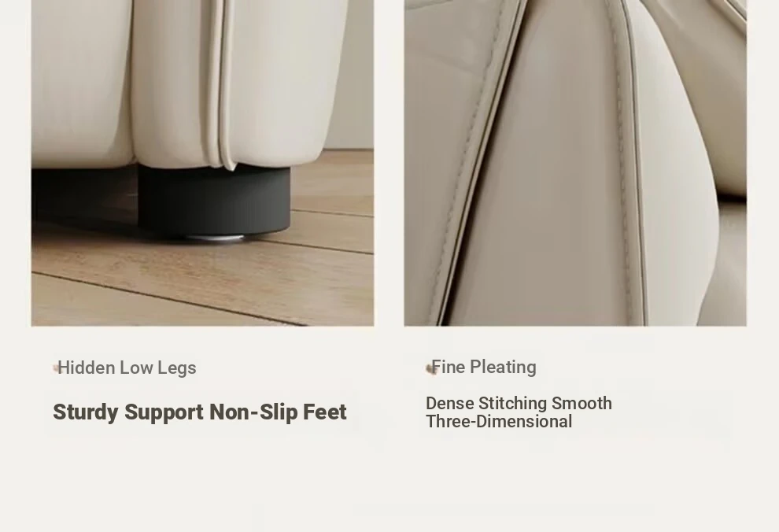
Task: Select the Hidden Low Legs caption
Action: tap(127, 368)
